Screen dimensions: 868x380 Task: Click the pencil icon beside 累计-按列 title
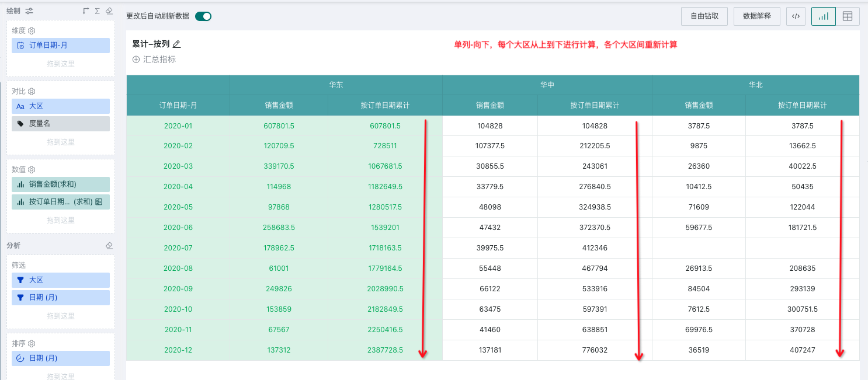176,44
